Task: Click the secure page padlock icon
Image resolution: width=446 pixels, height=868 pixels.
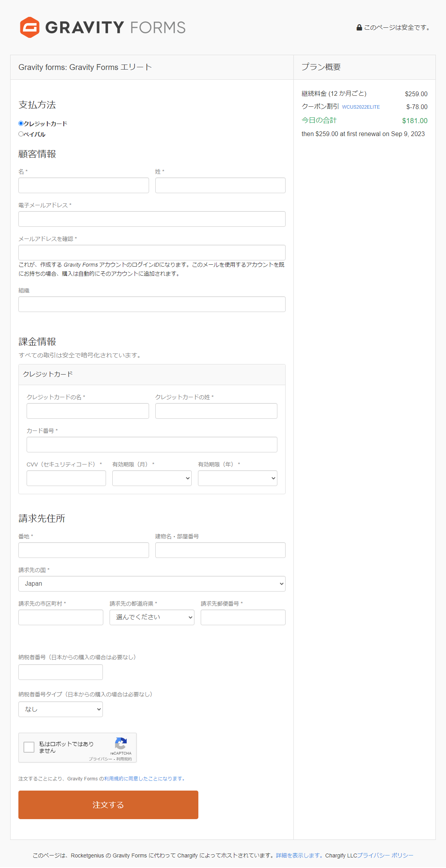Action: click(359, 28)
